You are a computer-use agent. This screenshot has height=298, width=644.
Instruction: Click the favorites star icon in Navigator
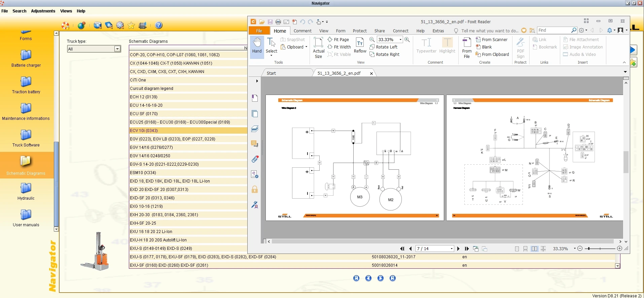point(131,25)
